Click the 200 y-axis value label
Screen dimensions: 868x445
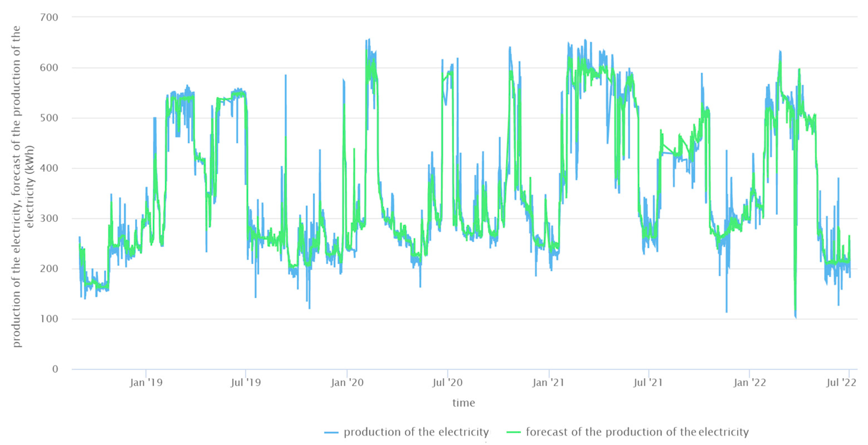49,269
